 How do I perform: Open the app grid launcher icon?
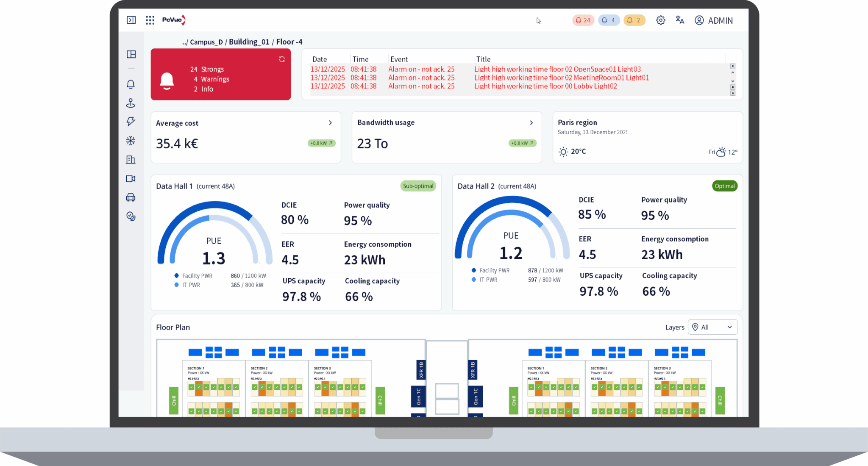click(x=150, y=20)
